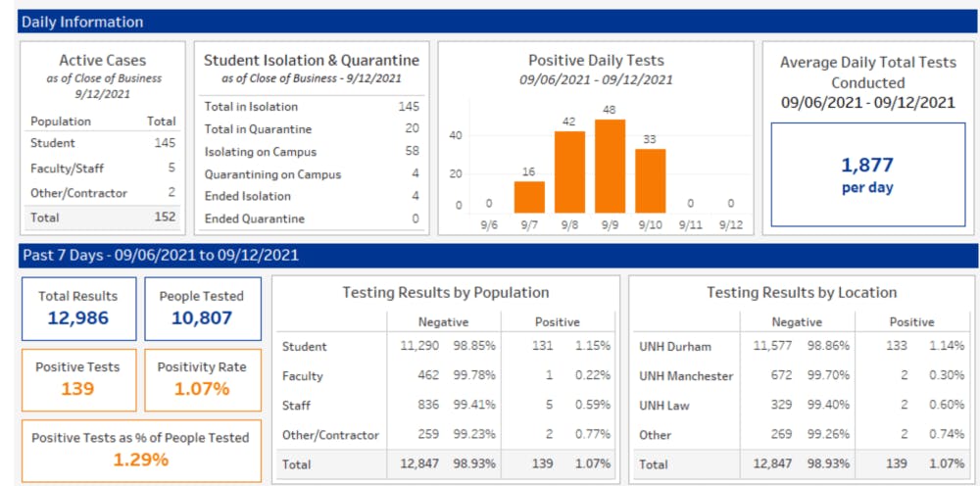
Task: Open the Positivity Rate 1.07% card
Action: 202,379
